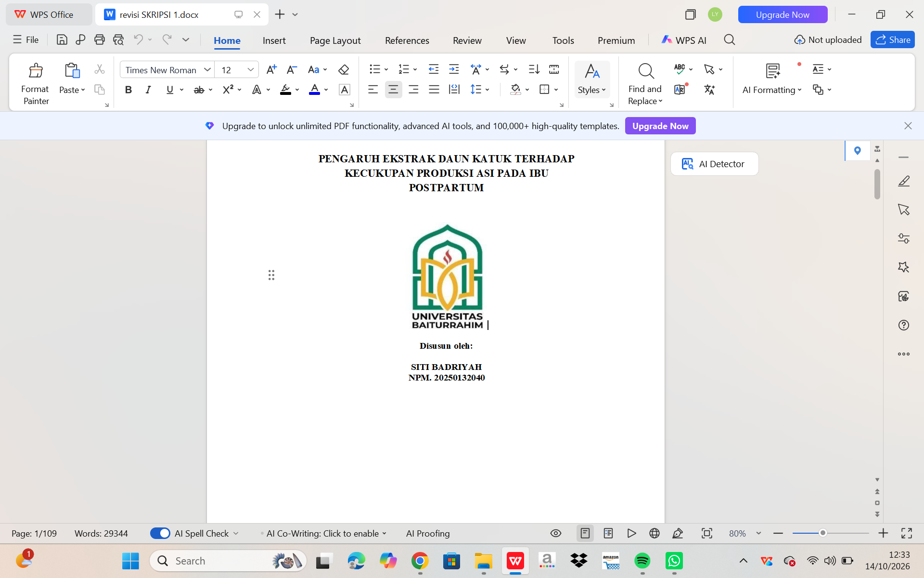Toggle the underline formatting button

pos(170,90)
